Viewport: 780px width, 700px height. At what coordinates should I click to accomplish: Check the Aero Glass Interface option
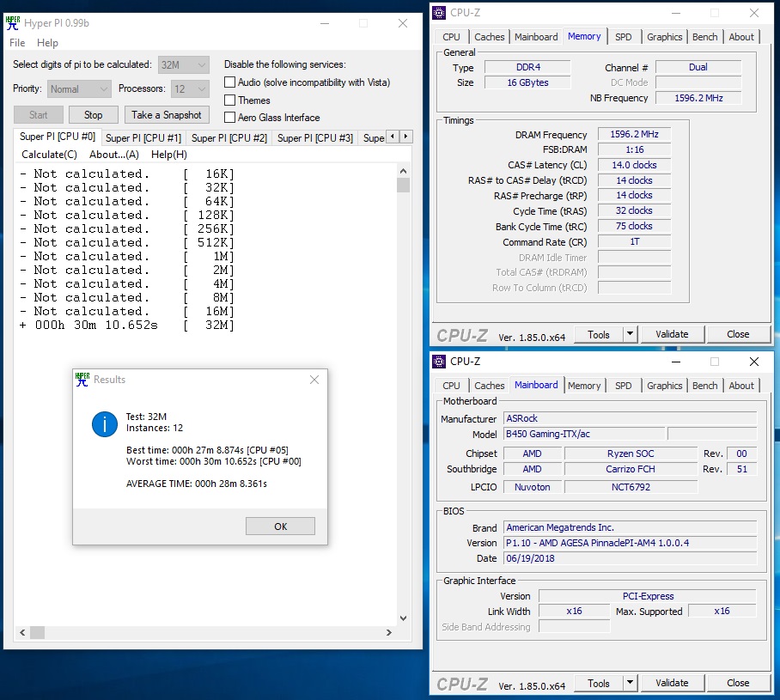229,118
